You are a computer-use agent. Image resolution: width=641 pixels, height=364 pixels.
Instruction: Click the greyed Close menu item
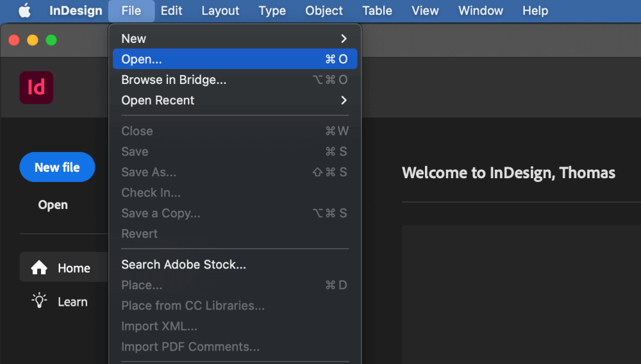pyautogui.click(x=235, y=131)
